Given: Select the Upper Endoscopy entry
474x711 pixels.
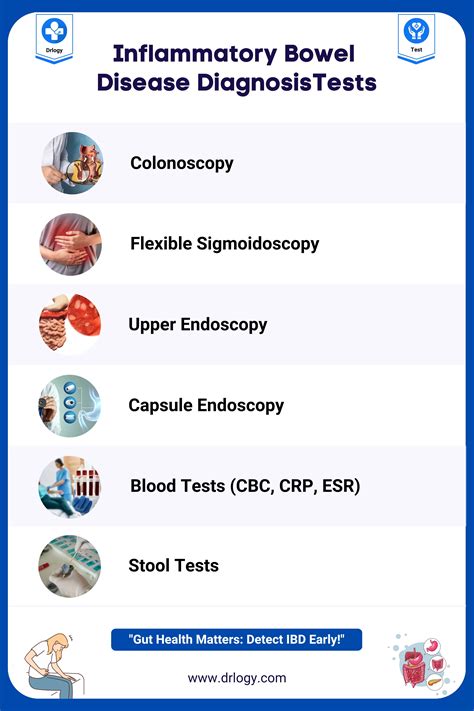Looking at the screenshot, I should [x=198, y=325].
